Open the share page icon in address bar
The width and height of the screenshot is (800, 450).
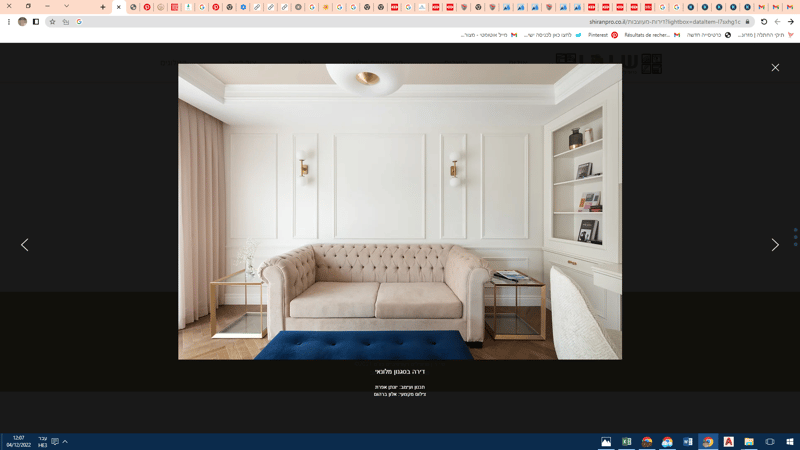pos(66,22)
